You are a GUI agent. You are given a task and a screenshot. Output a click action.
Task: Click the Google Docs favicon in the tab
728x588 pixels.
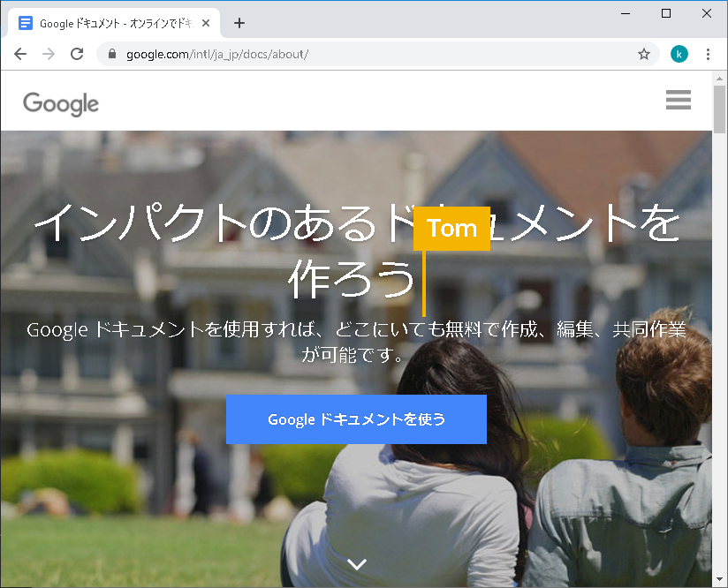tap(26, 23)
